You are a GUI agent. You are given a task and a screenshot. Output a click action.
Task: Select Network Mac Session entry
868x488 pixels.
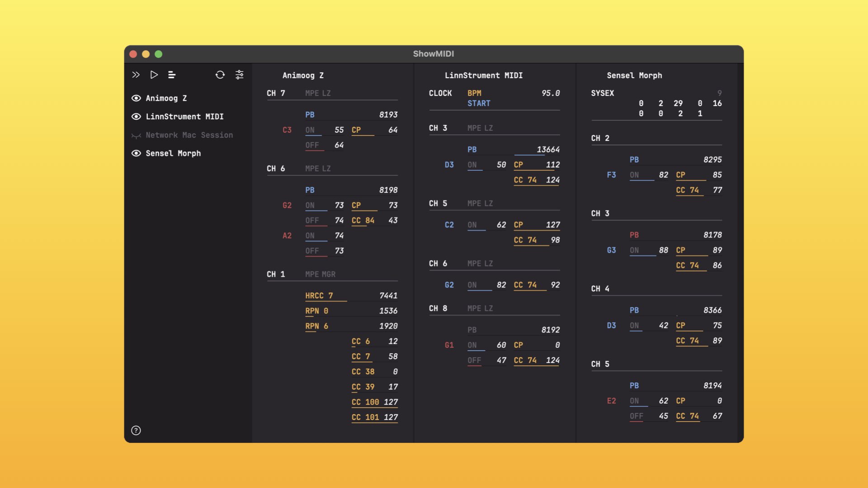(x=189, y=135)
